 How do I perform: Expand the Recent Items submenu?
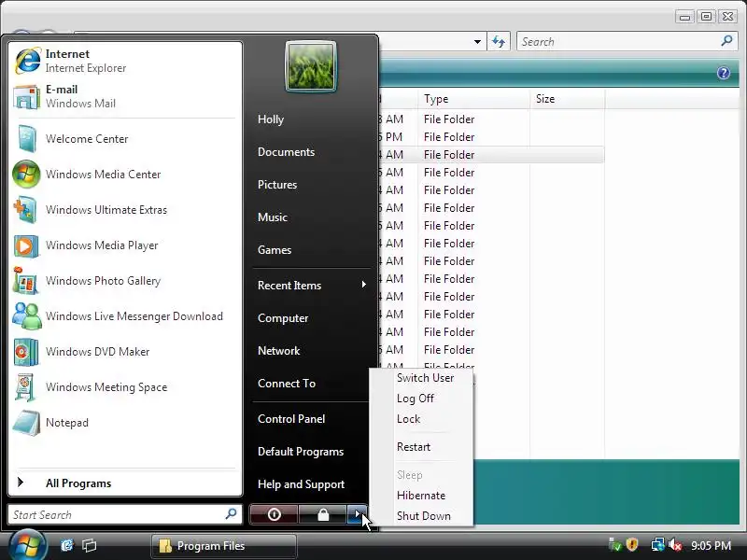tap(311, 286)
